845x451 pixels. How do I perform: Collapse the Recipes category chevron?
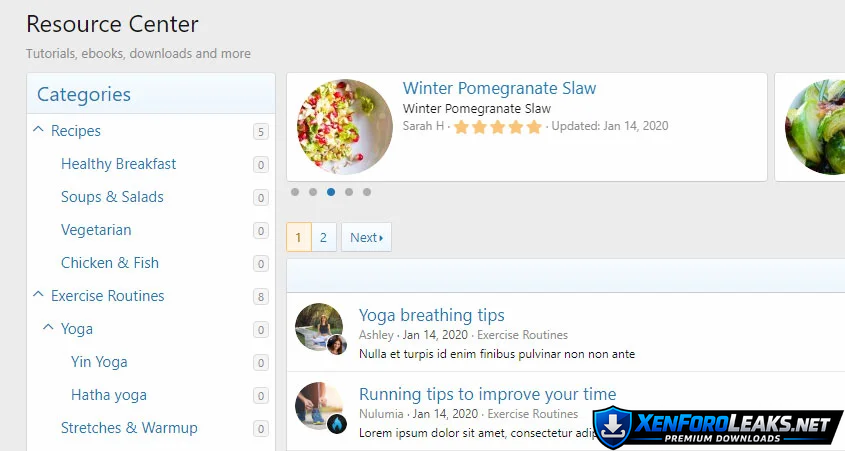coord(39,130)
